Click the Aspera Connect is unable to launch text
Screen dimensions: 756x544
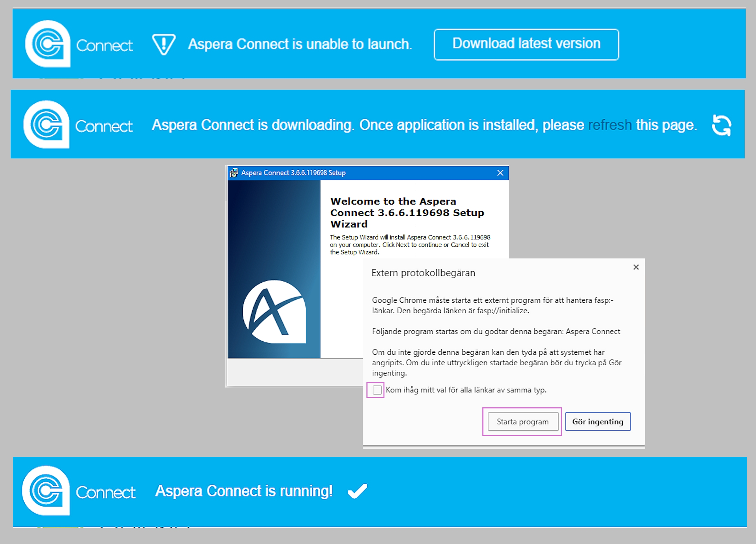pos(300,44)
